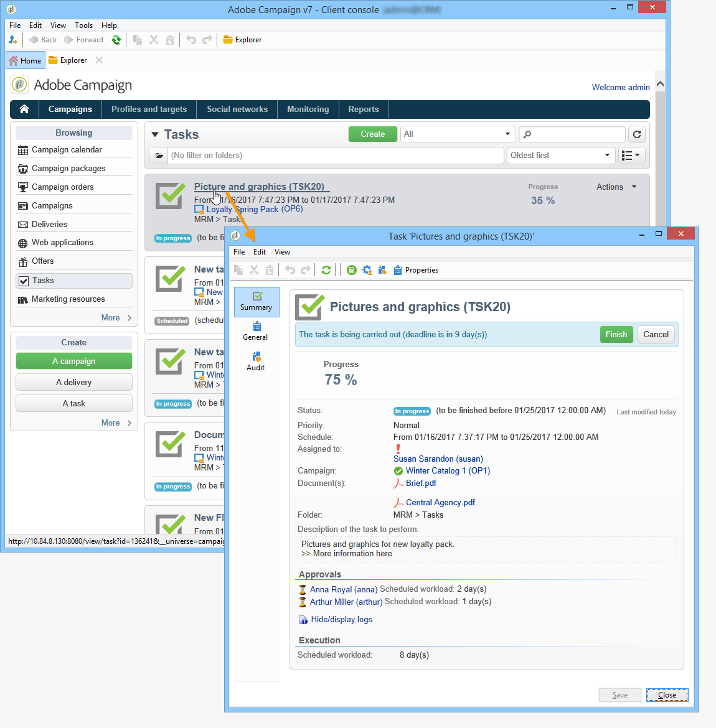
Task: Open the 'Oldest first' sort dropdown
Action: 561,155
